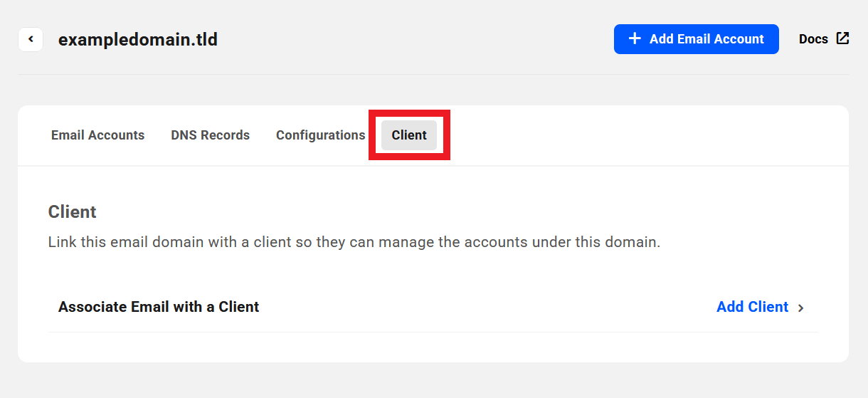Open the DNS Records tab
Viewport: 868px width, 398px height.
[210, 135]
